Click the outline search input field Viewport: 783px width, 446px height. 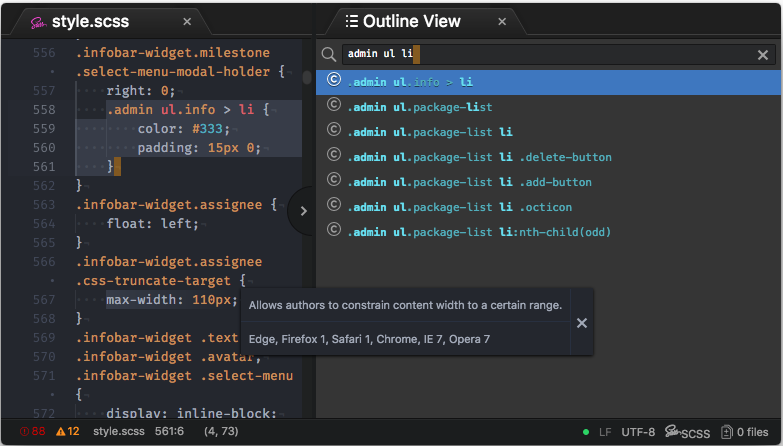[x=547, y=54]
